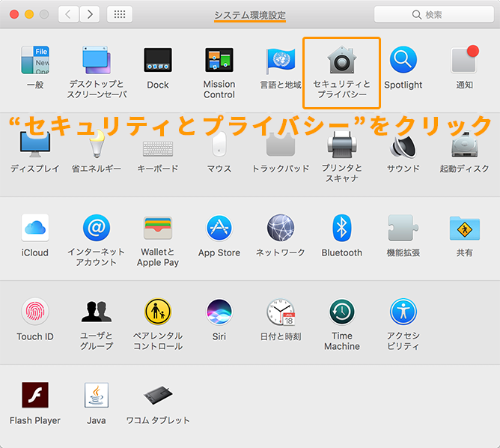Open Bluetooth preferences icon

point(341,228)
